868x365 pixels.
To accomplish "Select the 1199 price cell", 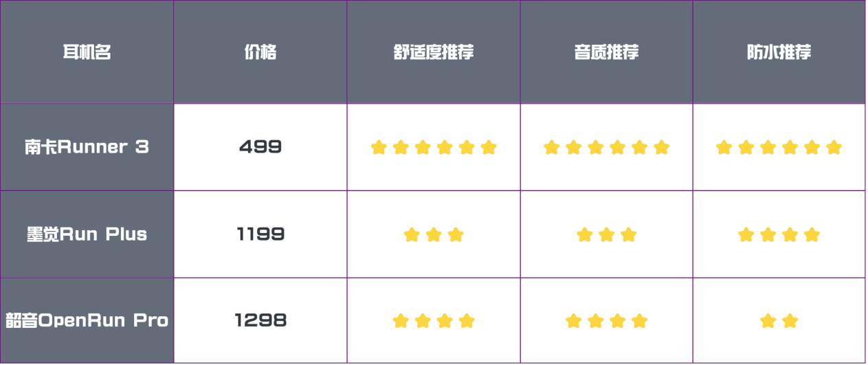I will pyautogui.click(x=260, y=234).
